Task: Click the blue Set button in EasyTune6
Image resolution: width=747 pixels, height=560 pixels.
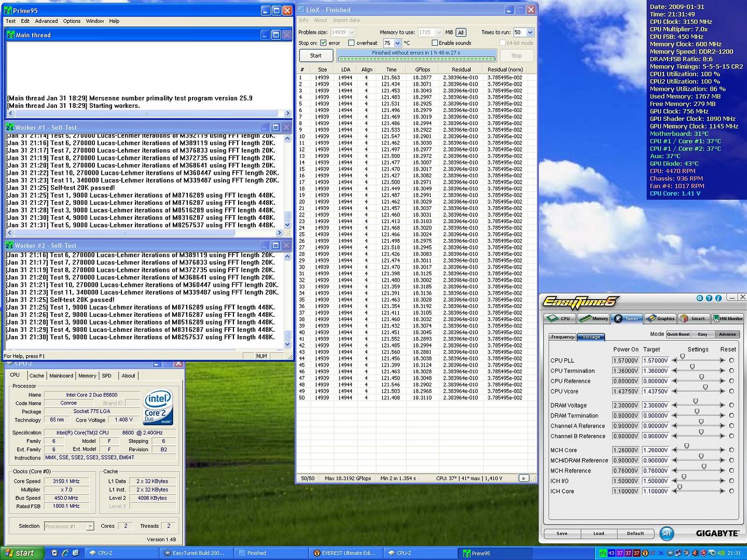Action: 667,533
